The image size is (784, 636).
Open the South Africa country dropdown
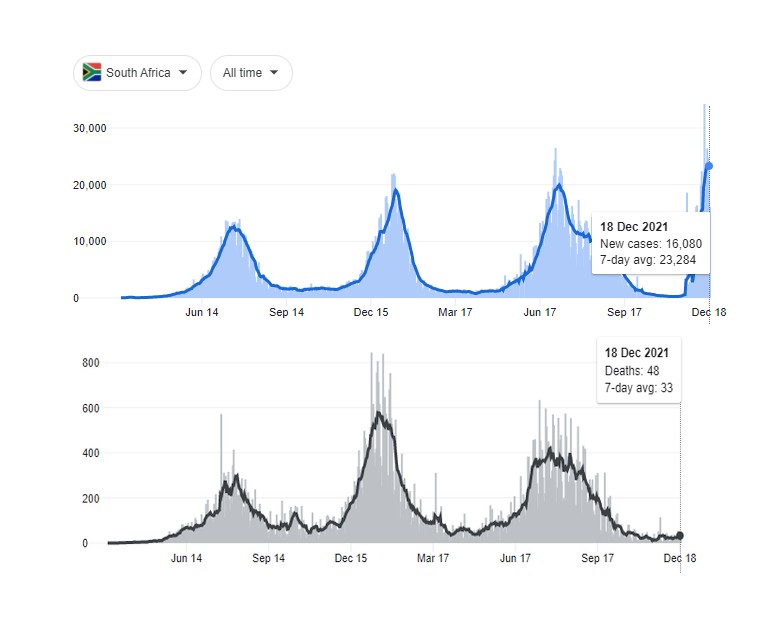pos(138,73)
